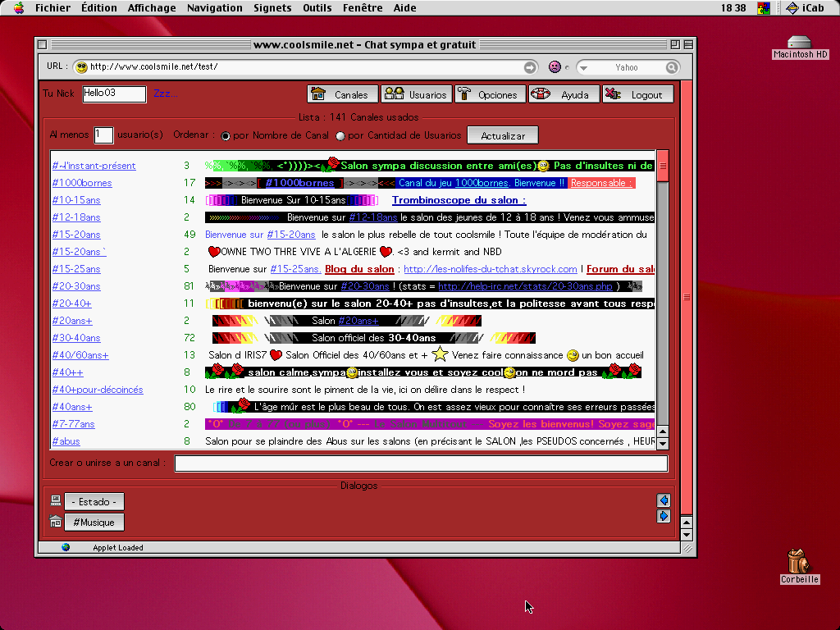The image size is (840, 630).
Task: Open the Ayuda help panel
Action: click(564, 94)
